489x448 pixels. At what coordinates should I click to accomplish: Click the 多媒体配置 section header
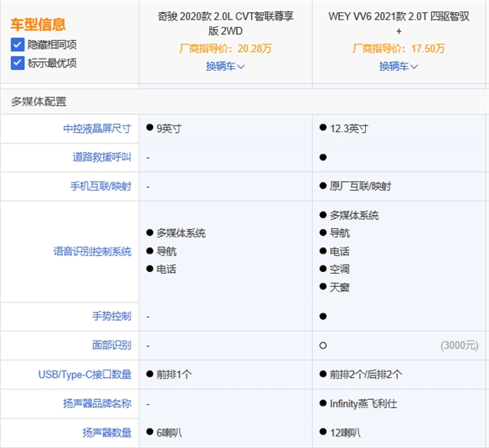click(x=38, y=102)
